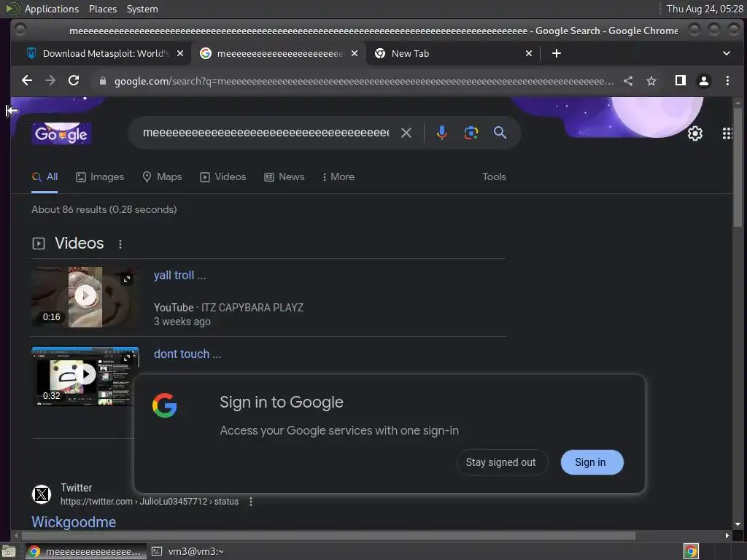
Task: Switch to the New Tab tab
Action: 452,53
